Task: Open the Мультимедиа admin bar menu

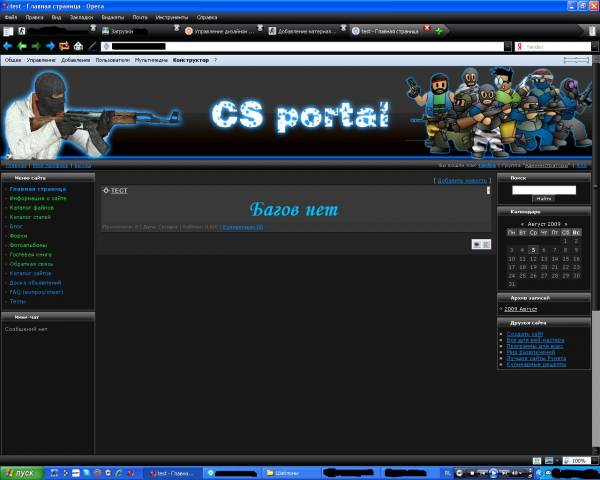Action: tap(151, 60)
